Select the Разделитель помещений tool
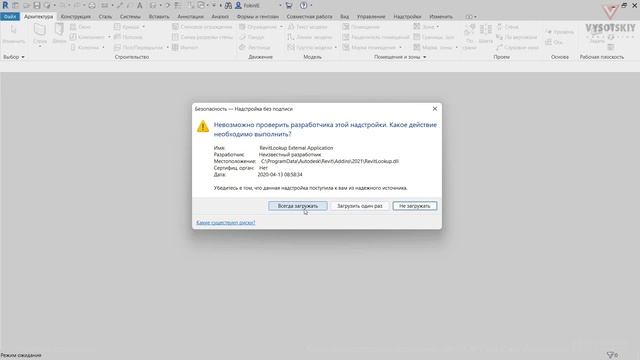Image resolution: width=640 pixels, height=360 pixels. pos(376,37)
